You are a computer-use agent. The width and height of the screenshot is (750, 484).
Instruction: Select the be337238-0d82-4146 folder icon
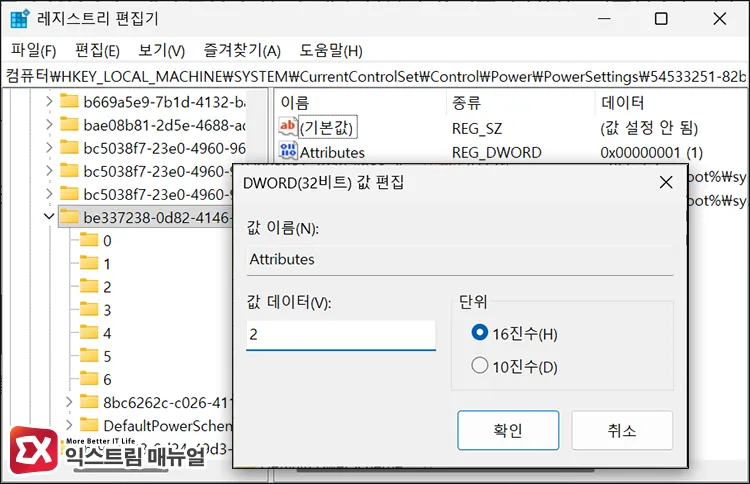point(69,217)
